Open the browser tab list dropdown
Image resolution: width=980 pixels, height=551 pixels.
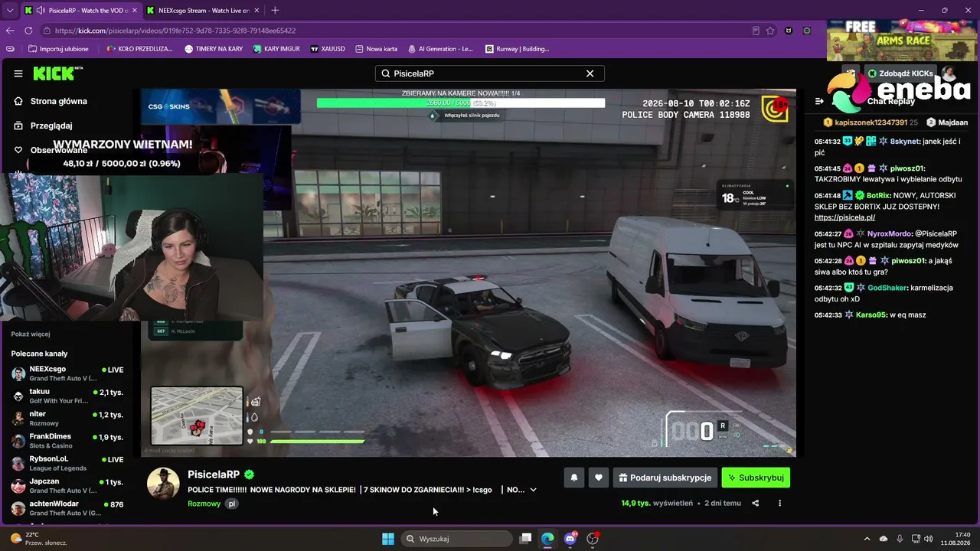coord(8,11)
